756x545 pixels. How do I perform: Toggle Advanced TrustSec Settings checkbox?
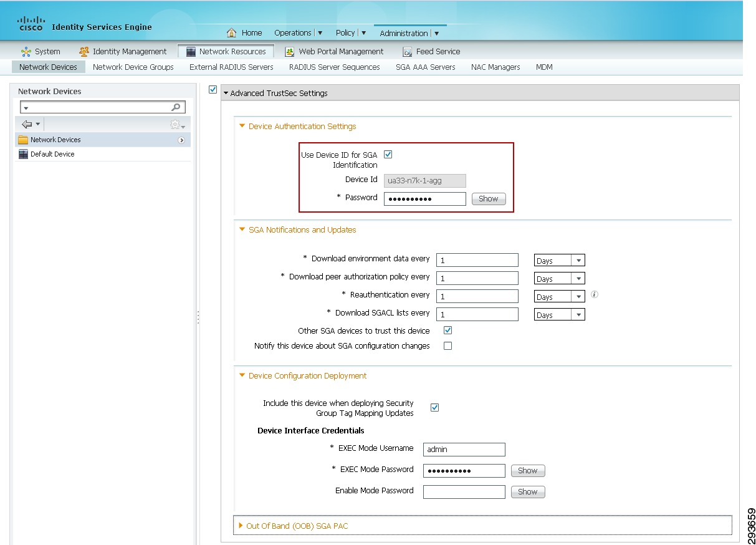pyautogui.click(x=213, y=90)
